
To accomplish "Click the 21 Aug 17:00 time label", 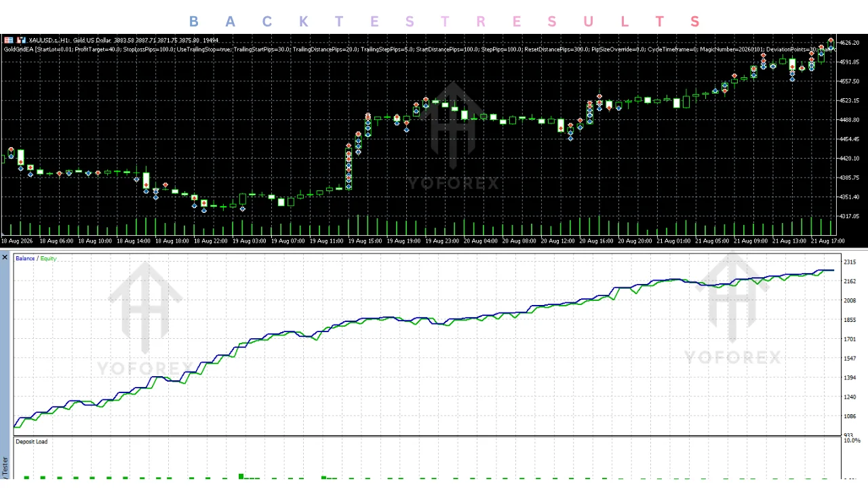I will [828, 241].
